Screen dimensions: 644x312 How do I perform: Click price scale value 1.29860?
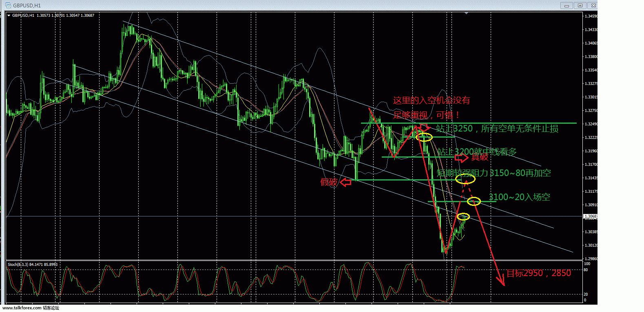[591, 259]
